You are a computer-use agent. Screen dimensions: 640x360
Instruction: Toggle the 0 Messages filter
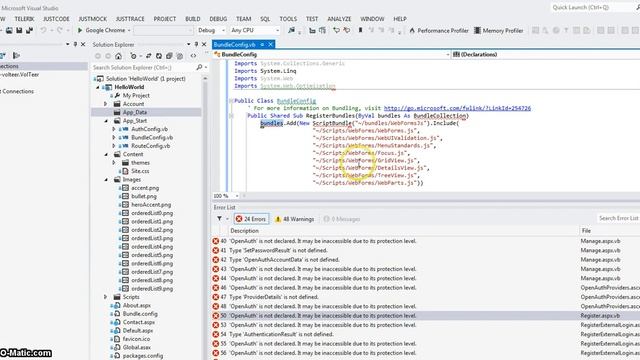click(342, 219)
